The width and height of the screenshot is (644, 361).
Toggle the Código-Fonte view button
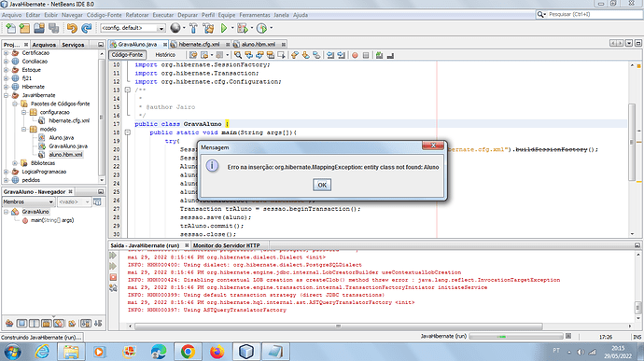(127, 55)
